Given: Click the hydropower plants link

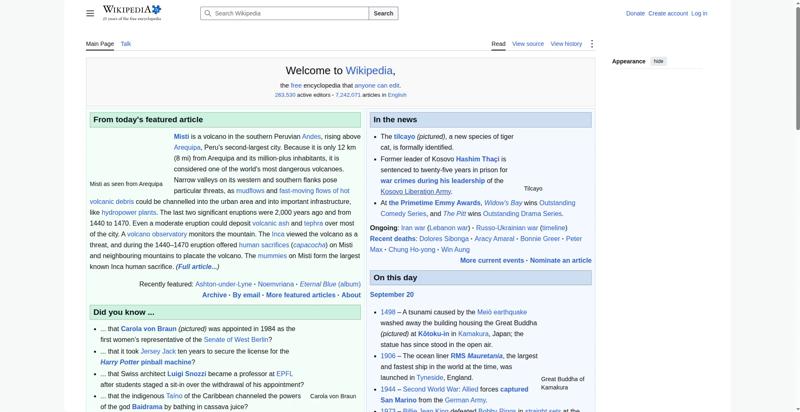Looking at the screenshot, I should pos(129,213).
